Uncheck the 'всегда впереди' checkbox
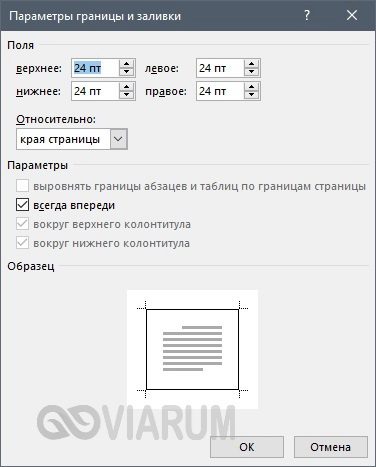Viewport: 376px width, 467px height. [x=22, y=205]
